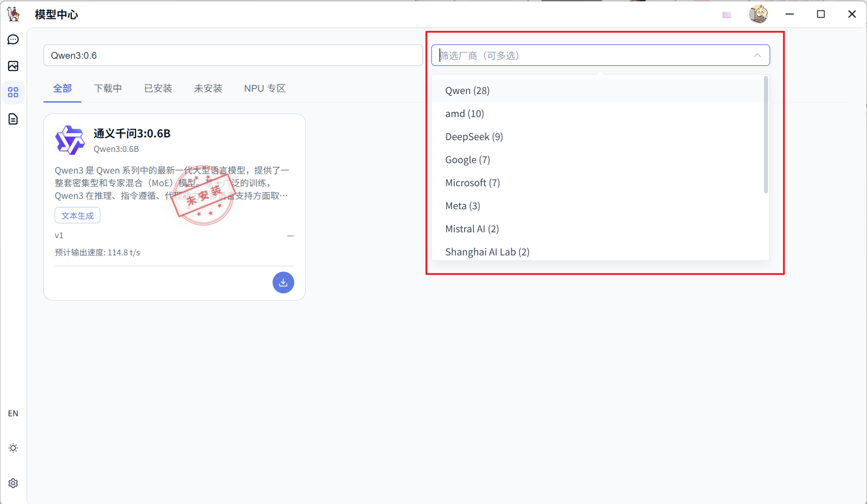The image size is (867, 504).
Task: Click the dash beside v1 version
Action: point(291,236)
